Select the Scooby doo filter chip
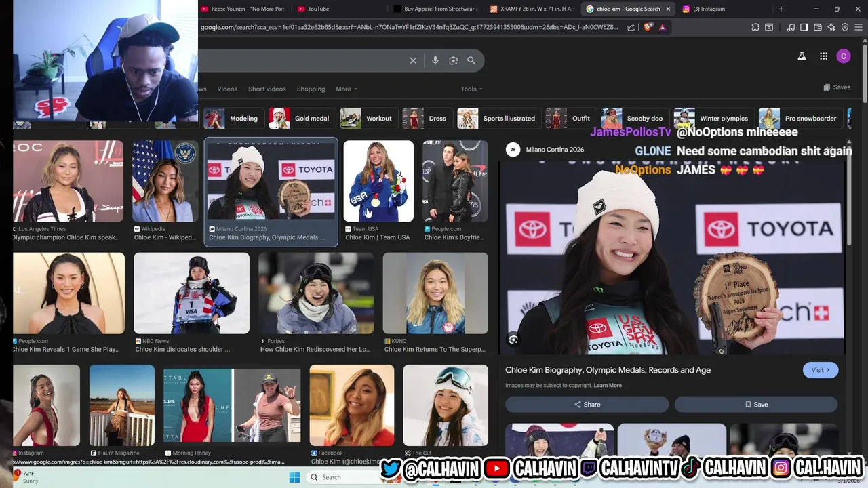Screen dimensions: 868x488 [x=634, y=118]
